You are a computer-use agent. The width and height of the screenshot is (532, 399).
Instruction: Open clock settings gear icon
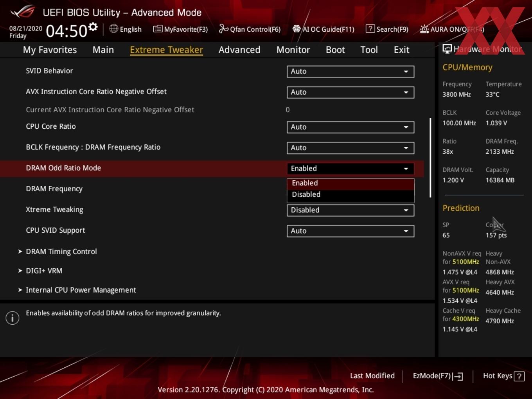[93, 27]
